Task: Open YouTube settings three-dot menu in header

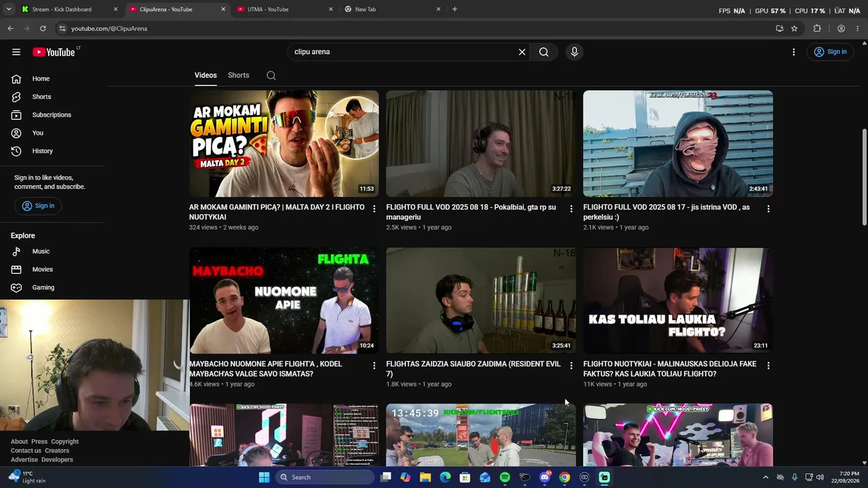Action: (x=793, y=52)
